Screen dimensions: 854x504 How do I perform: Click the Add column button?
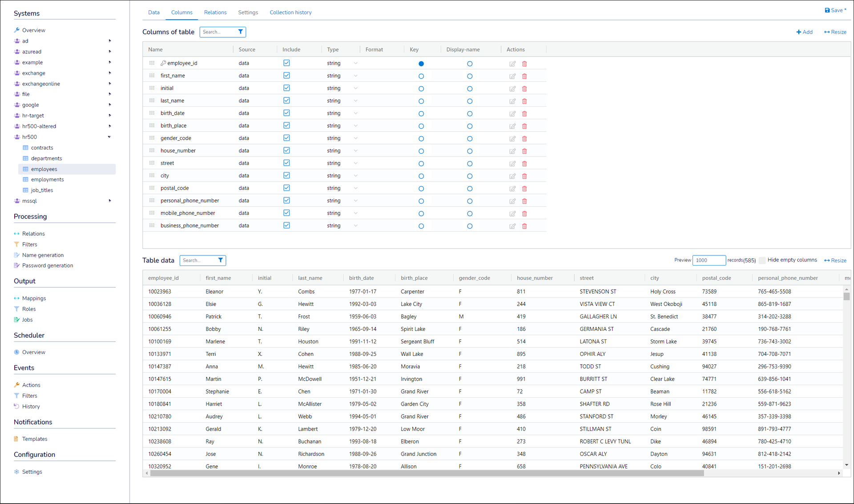[x=804, y=32]
